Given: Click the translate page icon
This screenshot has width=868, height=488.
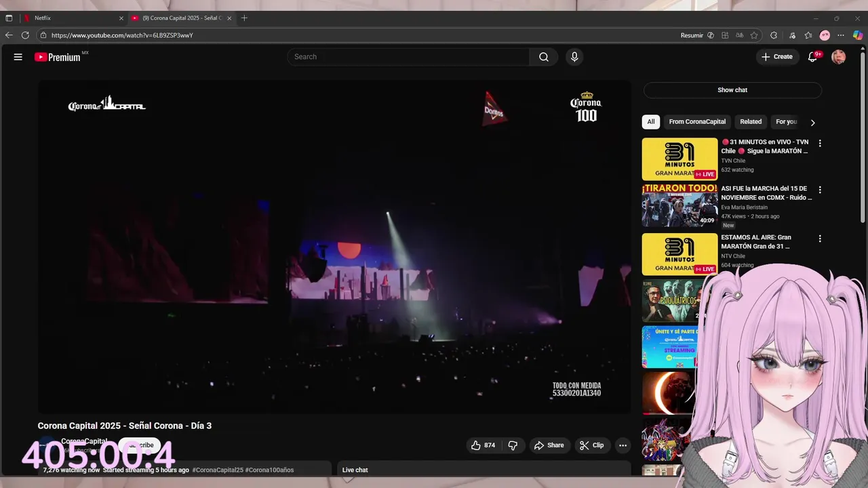Looking at the screenshot, I should click(739, 35).
